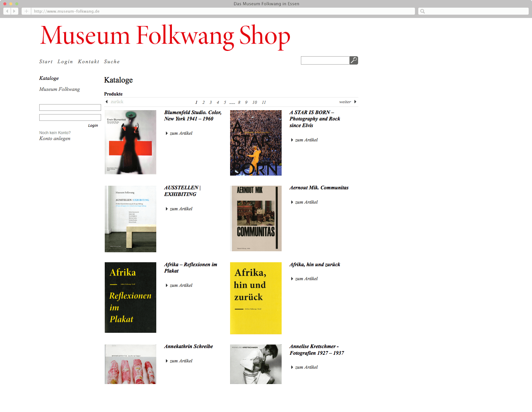Open AUSSTELLEN EXHIBITING cover thumbnail
Image resolution: width=532 pixels, height=412 pixels.
coord(130,219)
